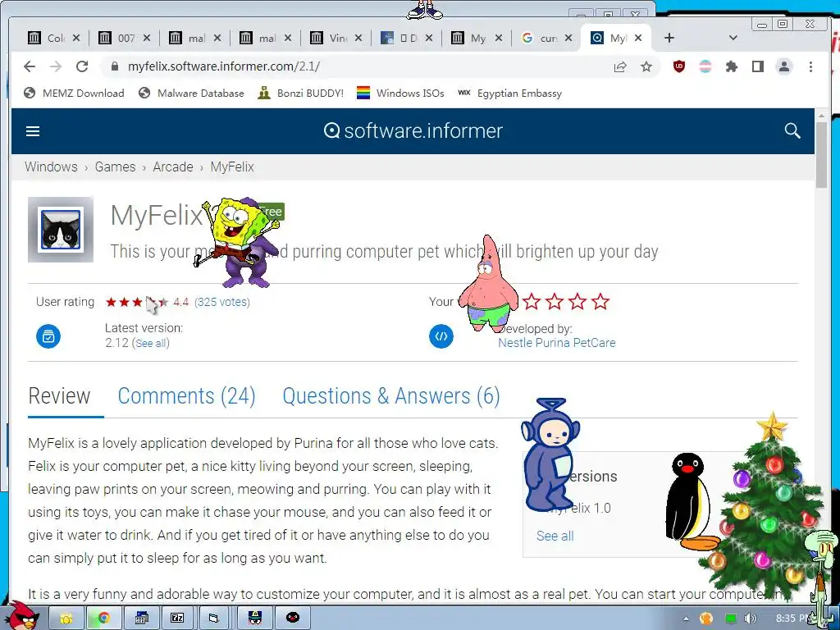Open the Egyptian Embassy bookmark
840x630 pixels.
coord(509,94)
